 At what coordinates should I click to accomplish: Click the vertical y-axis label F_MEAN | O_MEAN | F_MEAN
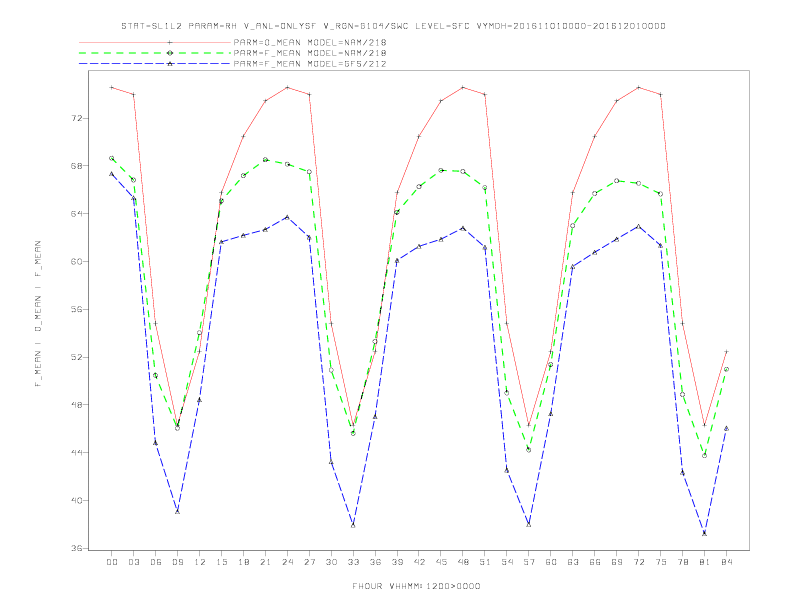[38, 314]
